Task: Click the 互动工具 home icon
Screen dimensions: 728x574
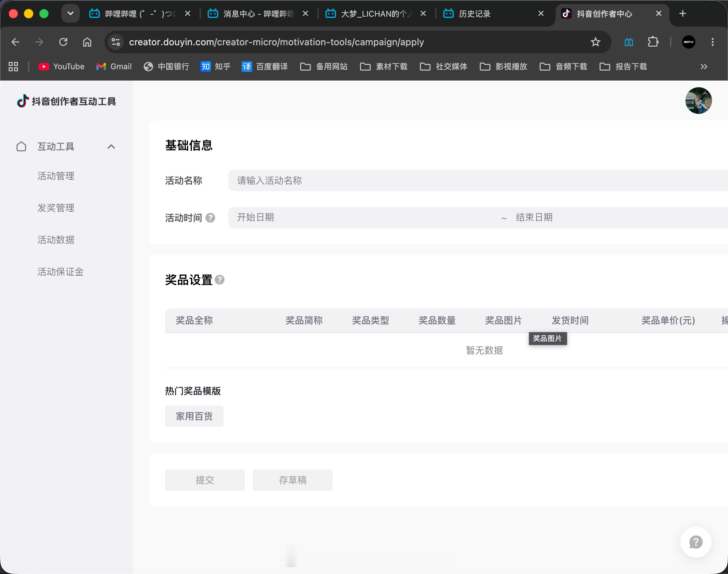Action: [21, 146]
